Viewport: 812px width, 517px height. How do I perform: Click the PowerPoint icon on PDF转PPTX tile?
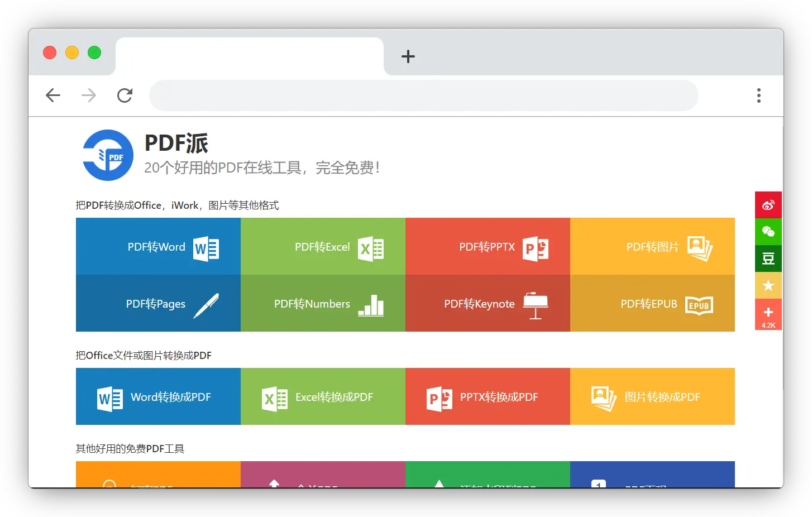pos(536,248)
